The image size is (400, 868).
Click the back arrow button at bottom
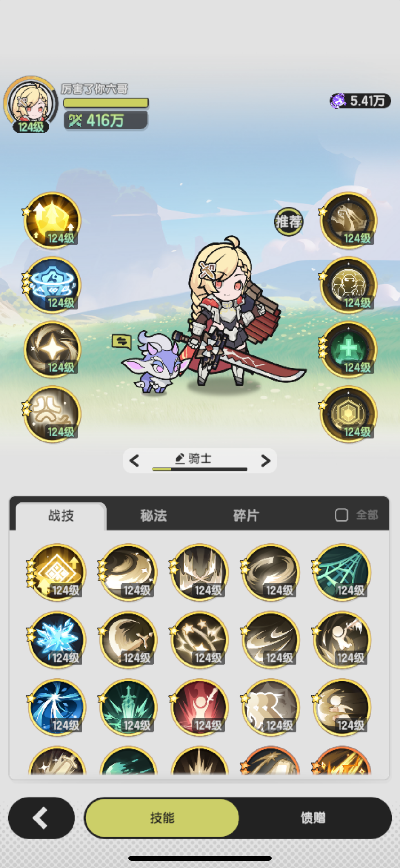click(41, 818)
